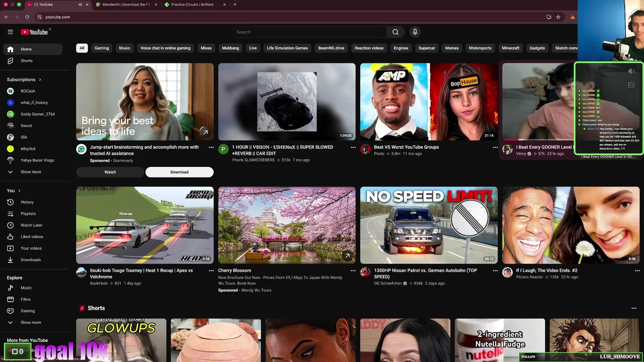
Task: Open options menu for If I Laugh video
Action: point(637,271)
